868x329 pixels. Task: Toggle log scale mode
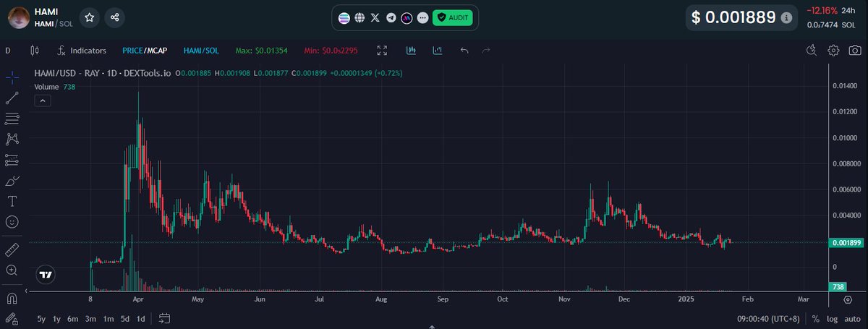[832, 318]
